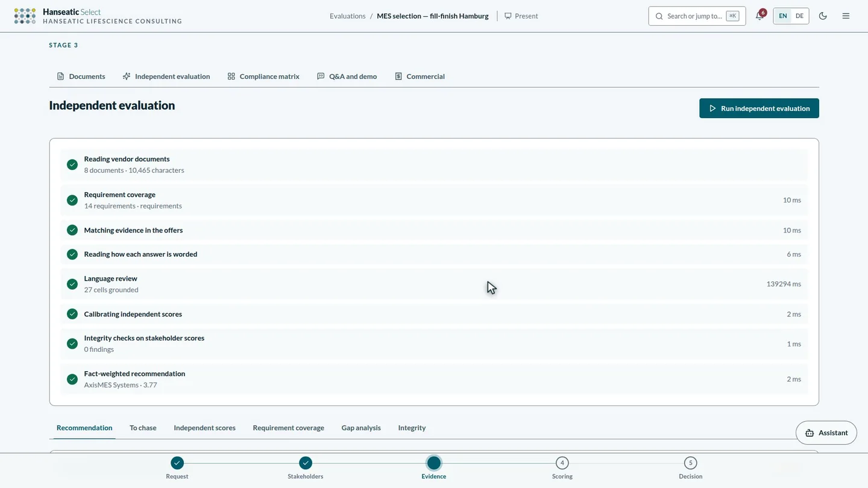Viewport: 868px width, 488px height.
Task: Select the Gap analysis sub-tab
Action: click(361, 428)
